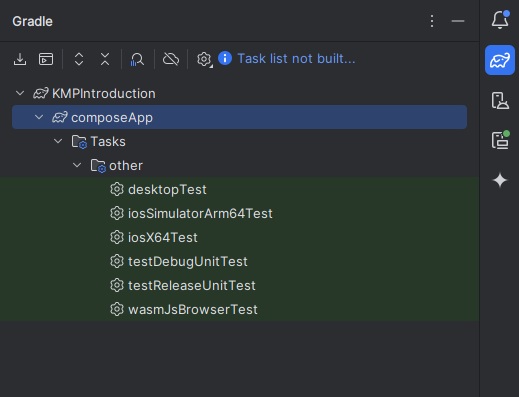Select the desktopTest task
The image size is (519, 397).
[x=239, y=189]
